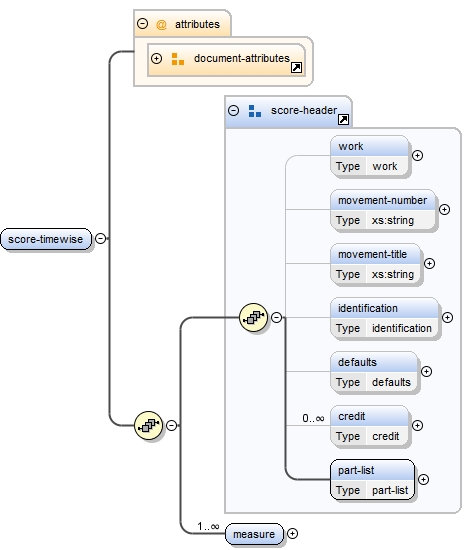468x550 pixels.
Task: Select the movement-title element node
Action: click(x=376, y=264)
